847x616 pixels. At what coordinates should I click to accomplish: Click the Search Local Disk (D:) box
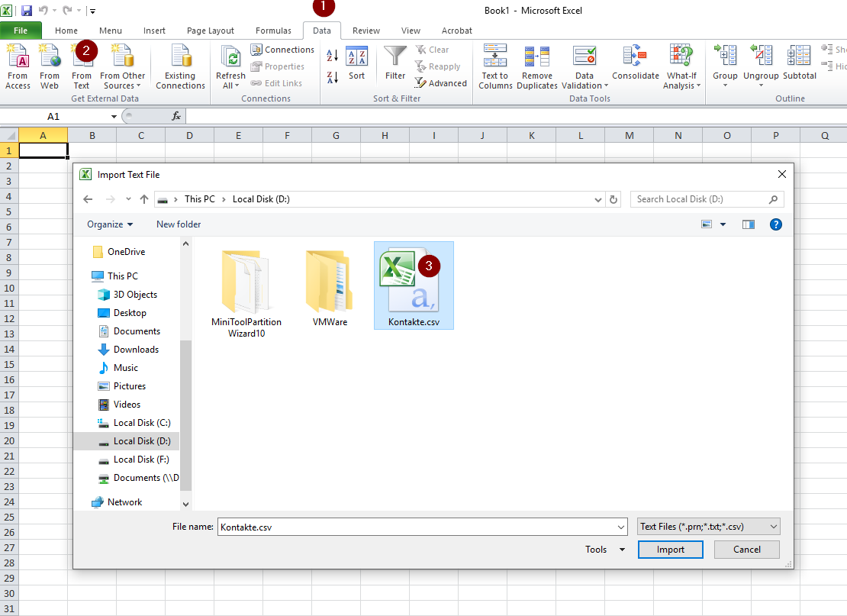707,199
